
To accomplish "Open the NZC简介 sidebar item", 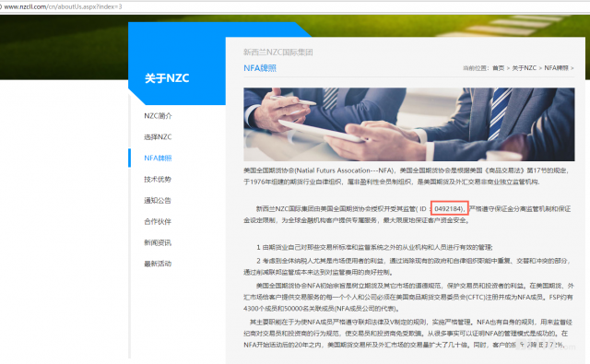I will 158,116.
